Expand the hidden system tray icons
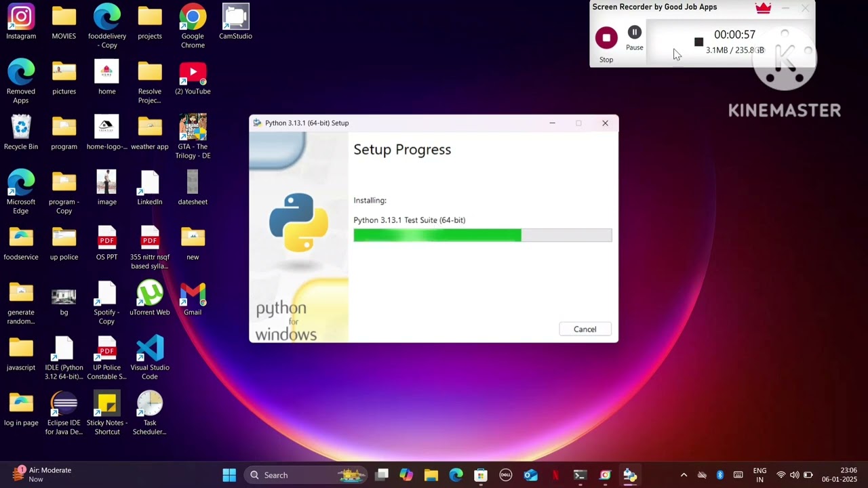The height and width of the screenshot is (488, 868). tap(684, 475)
